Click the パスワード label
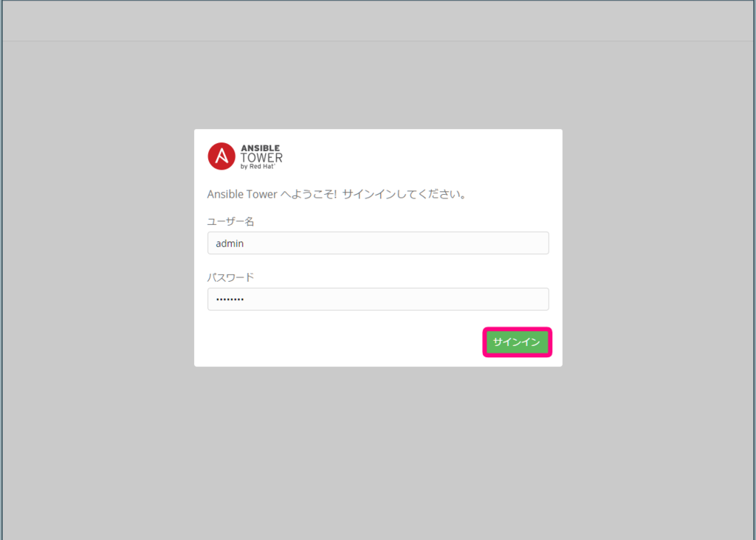 click(230, 277)
